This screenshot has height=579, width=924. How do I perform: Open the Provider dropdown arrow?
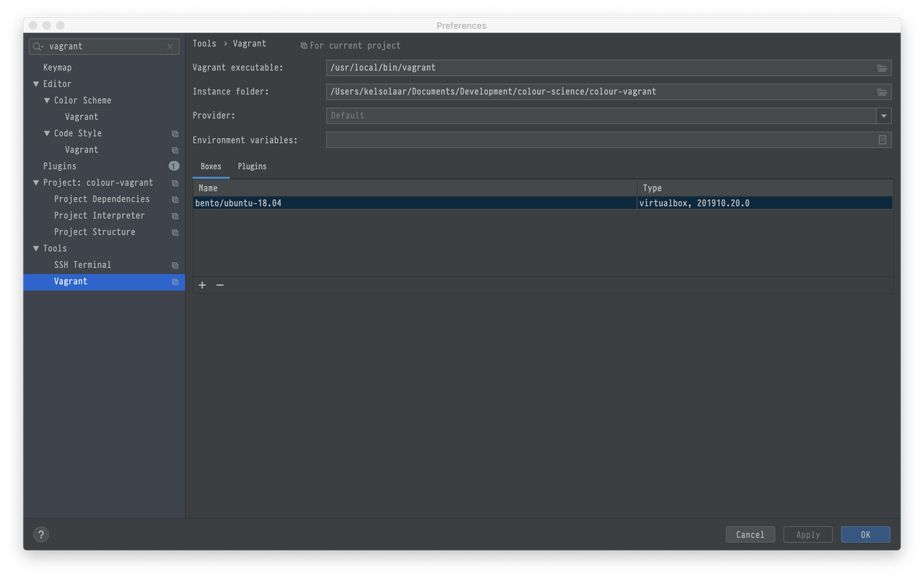pos(884,116)
